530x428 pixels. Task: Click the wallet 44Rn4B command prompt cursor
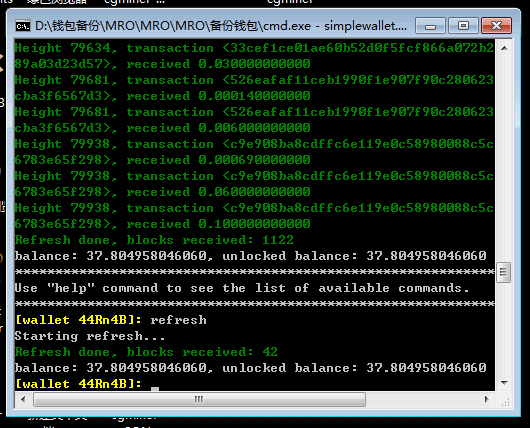click(155, 388)
